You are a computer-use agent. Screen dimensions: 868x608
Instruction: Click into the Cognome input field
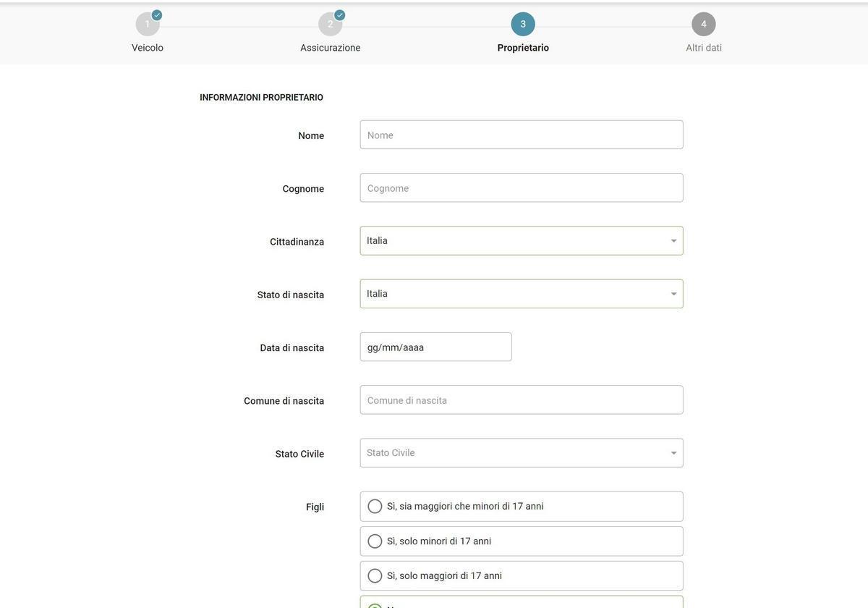click(x=521, y=188)
